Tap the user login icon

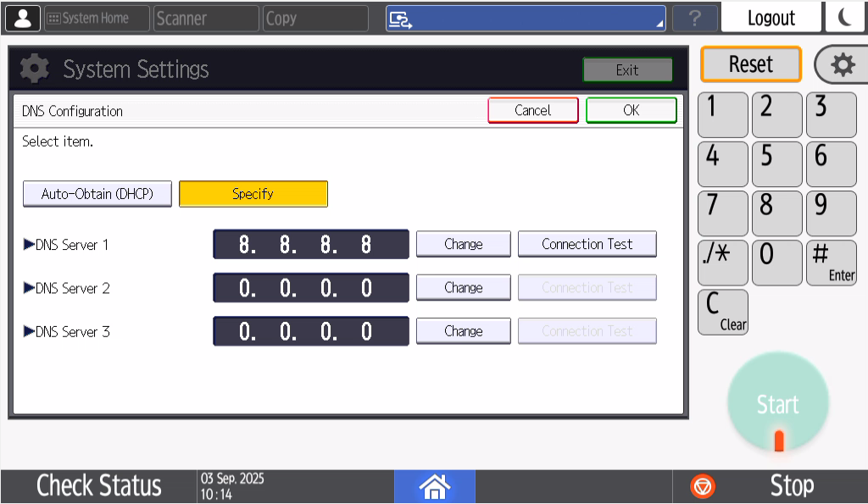pyautogui.click(x=22, y=18)
